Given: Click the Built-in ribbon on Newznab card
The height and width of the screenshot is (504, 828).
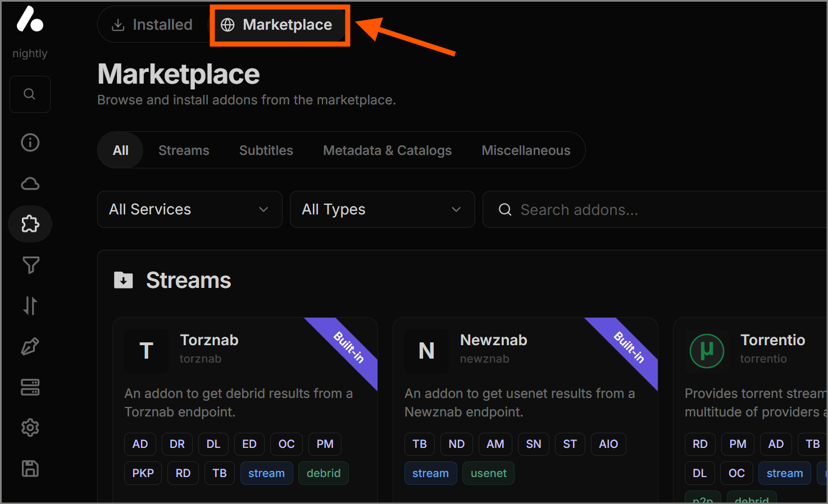Looking at the screenshot, I should pos(629,347).
